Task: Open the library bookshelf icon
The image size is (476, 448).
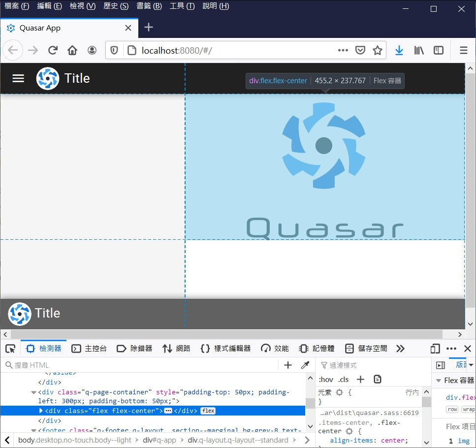Action: click(x=419, y=50)
